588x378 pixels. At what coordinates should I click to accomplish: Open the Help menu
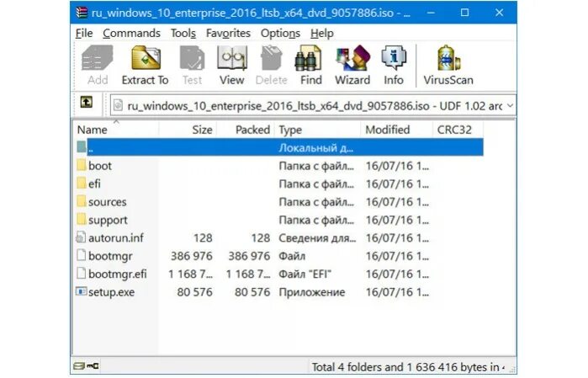[x=321, y=34]
